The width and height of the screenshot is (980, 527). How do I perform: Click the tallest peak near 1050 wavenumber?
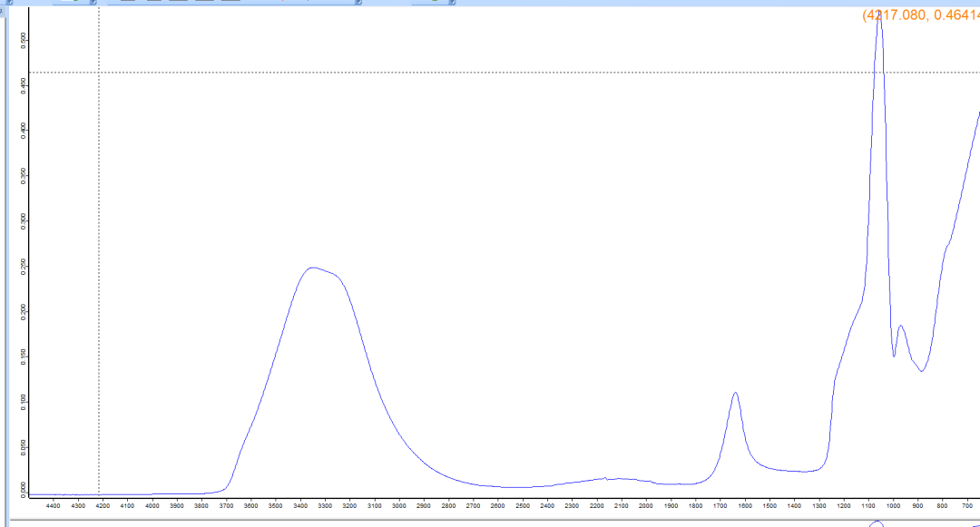point(877,16)
